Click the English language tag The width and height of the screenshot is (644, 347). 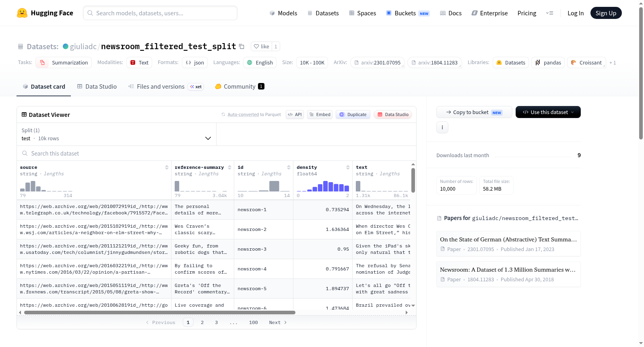coord(260,62)
